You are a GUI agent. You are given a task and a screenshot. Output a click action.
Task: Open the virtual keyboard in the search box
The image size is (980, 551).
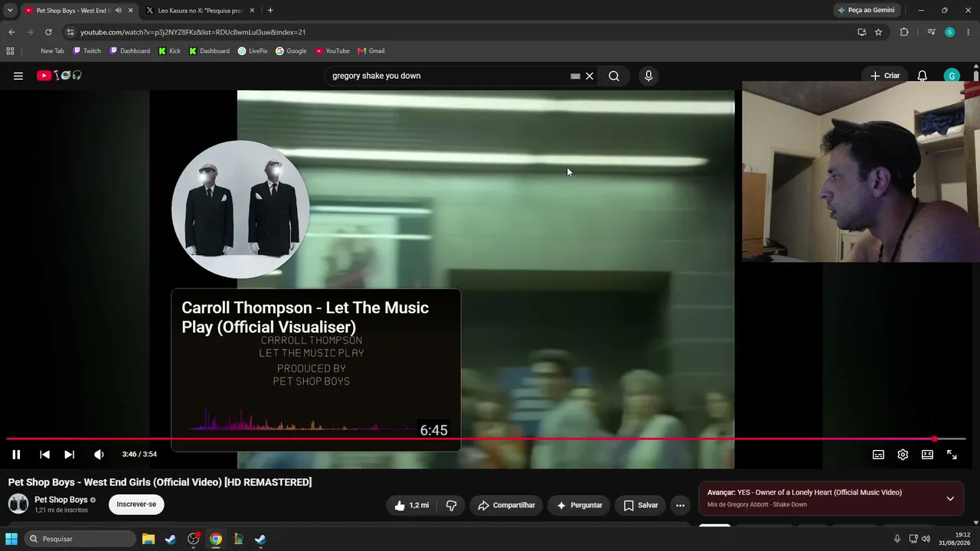pyautogui.click(x=575, y=77)
